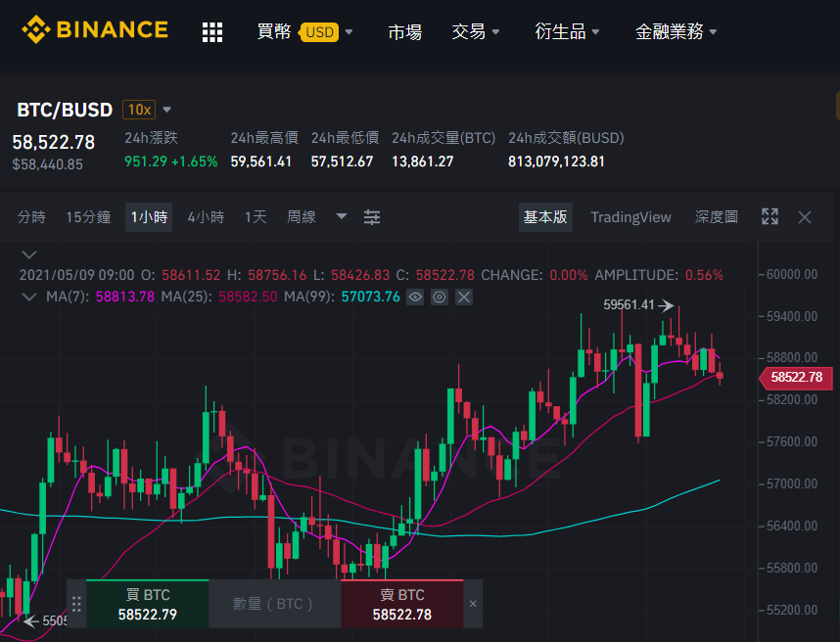This screenshot has height=642, width=840.
Task: Open the 金融業務 dropdown menu
Action: tap(676, 32)
